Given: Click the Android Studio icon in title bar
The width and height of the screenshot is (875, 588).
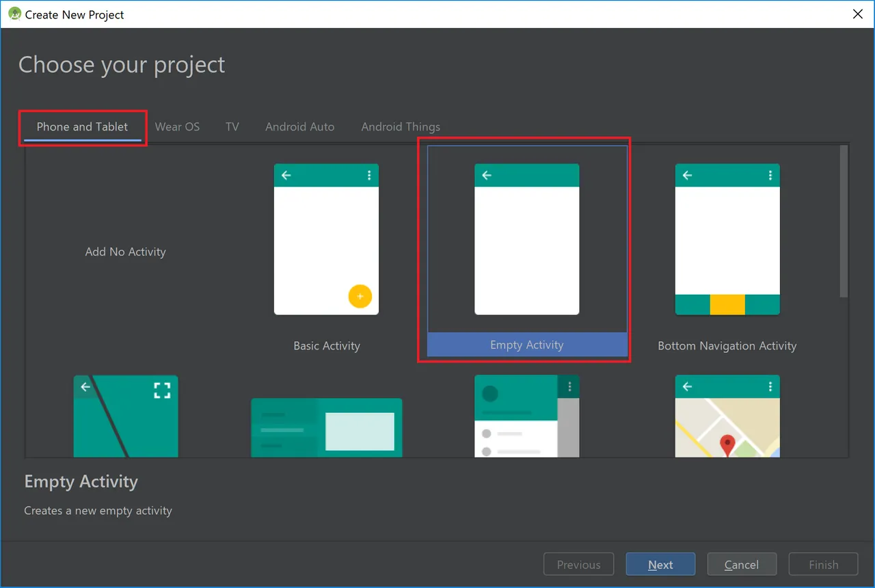Looking at the screenshot, I should 14,14.
